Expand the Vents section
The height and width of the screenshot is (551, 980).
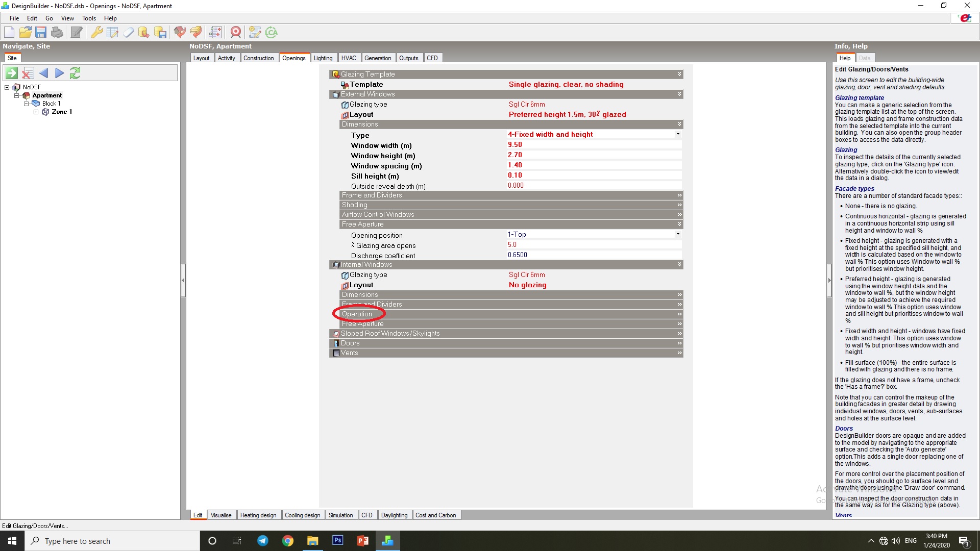click(x=506, y=353)
